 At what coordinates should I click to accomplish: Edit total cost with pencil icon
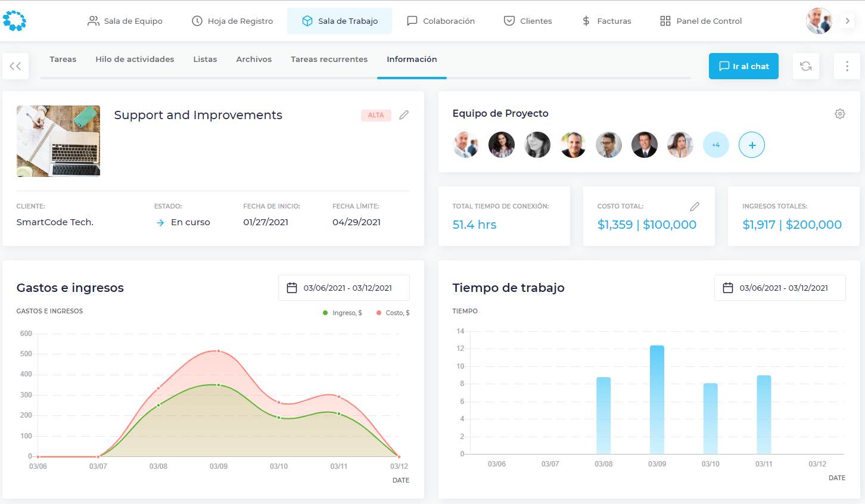click(694, 207)
